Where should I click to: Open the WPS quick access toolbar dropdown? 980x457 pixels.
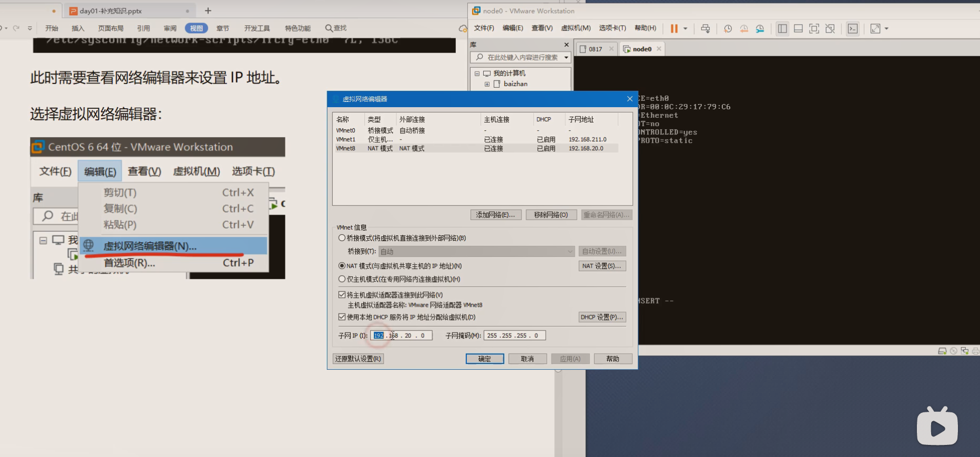coord(30,28)
